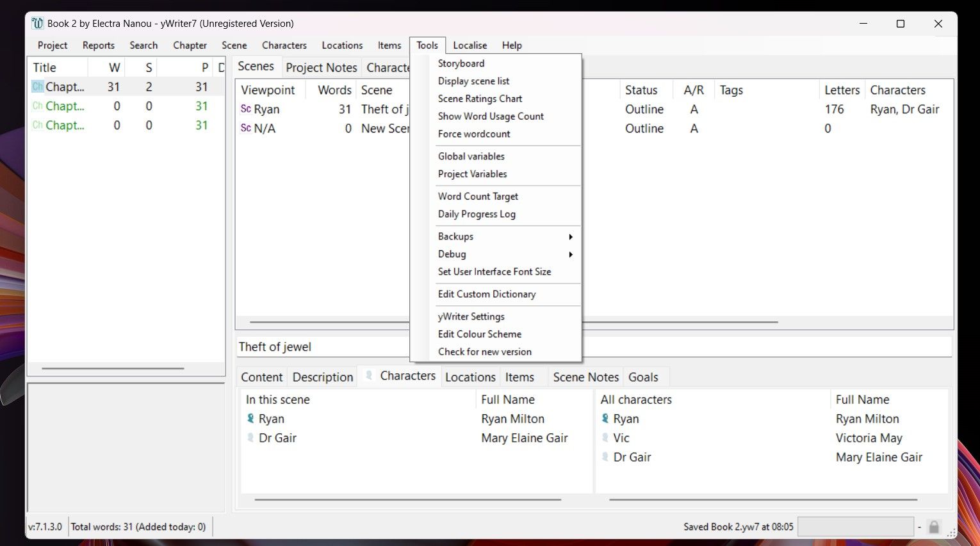Click the yWriter app icon in title bar
Viewport: 980px width, 546px height.
pos(38,24)
